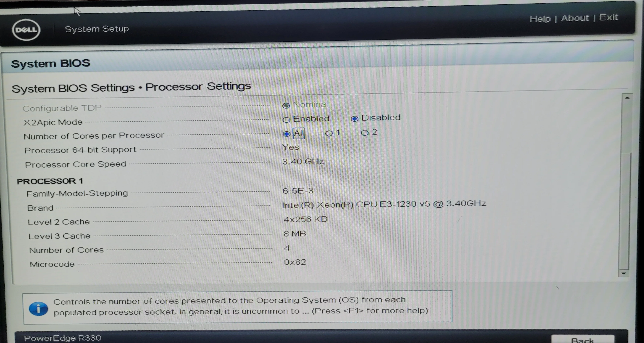Click the Processor Settings breadcrumb heading
Screen dimensions: 644x343
click(x=198, y=87)
